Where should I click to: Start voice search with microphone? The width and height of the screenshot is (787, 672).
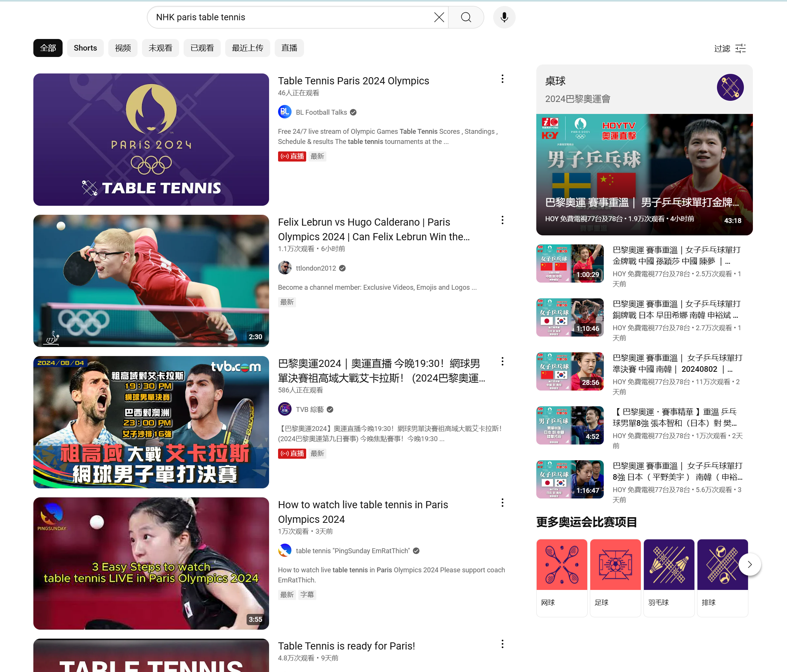[x=504, y=17]
